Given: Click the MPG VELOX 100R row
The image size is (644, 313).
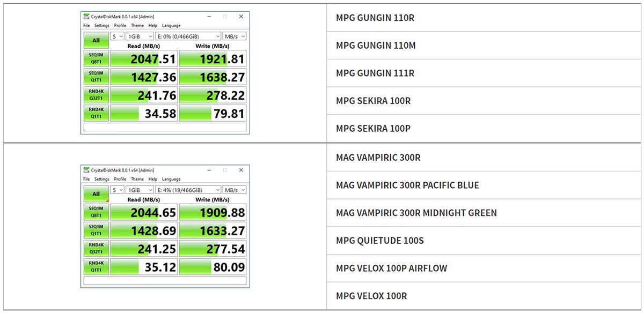Looking at the screenshot, I should (x=485, y=296).
